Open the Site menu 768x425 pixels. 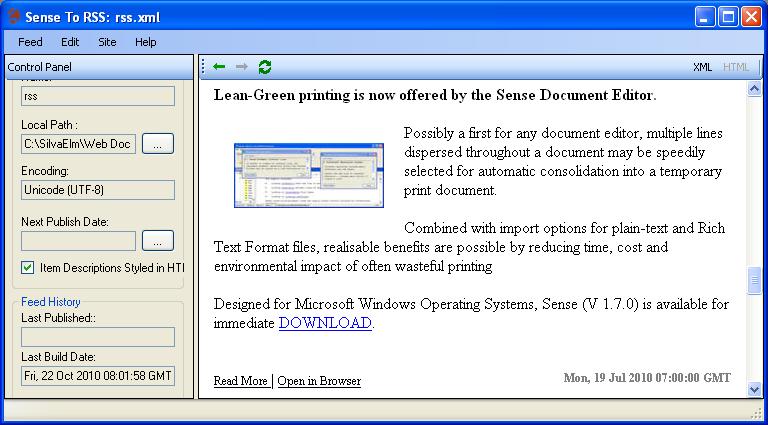(x=107, y=42)
